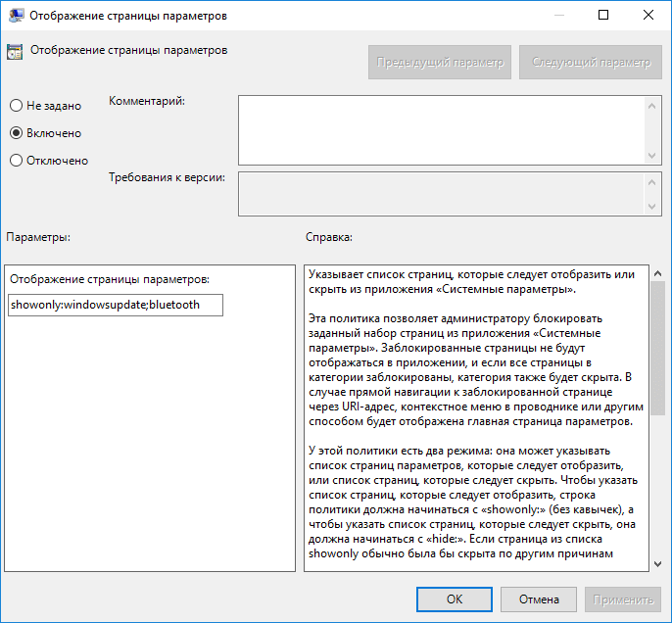Click down arrow of the comment scrollbar
The height and width of the screenshot is (623, 672).
tap(651, 155)
